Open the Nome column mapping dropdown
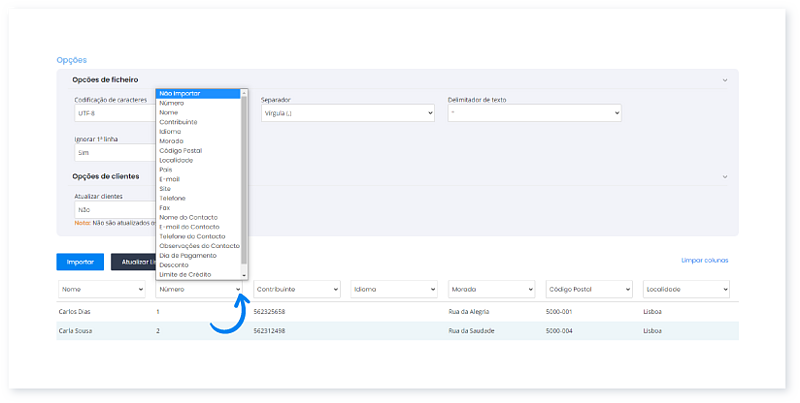800x403 pixels. pyautogui.click(x=101, y=289)
